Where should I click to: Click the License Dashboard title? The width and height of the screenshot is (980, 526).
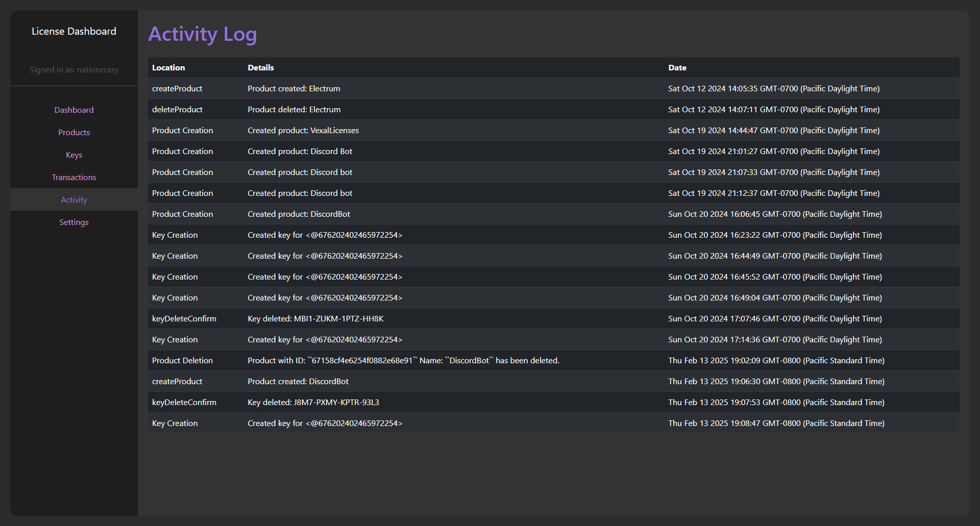coord(74,32)
